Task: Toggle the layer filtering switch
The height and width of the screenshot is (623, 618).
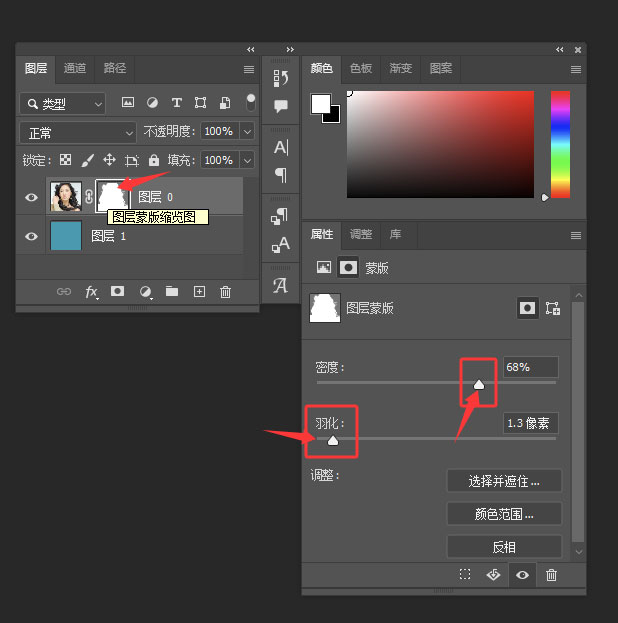Action: point(250,102)
